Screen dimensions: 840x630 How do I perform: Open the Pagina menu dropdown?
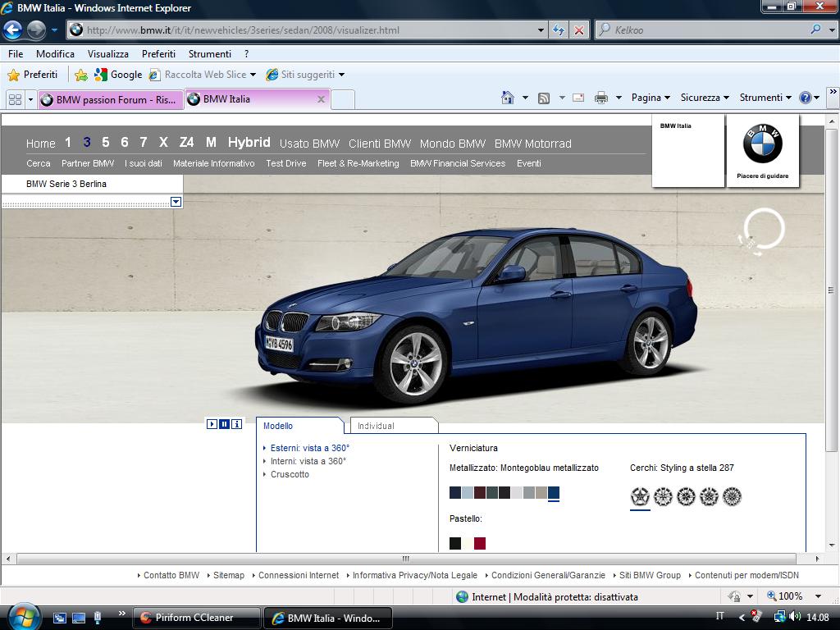point(651,98)
